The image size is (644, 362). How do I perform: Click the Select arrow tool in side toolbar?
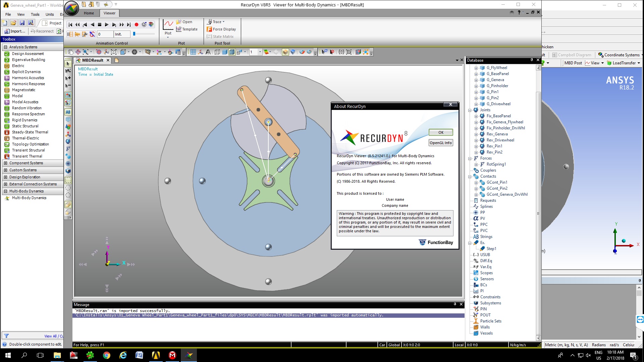(68, 64)
